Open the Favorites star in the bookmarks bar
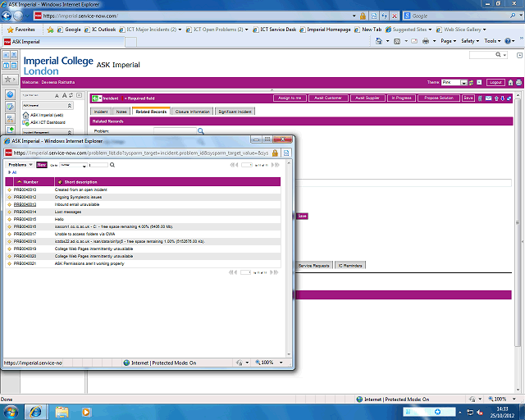 pyautogui.click(x=8, y=30)
